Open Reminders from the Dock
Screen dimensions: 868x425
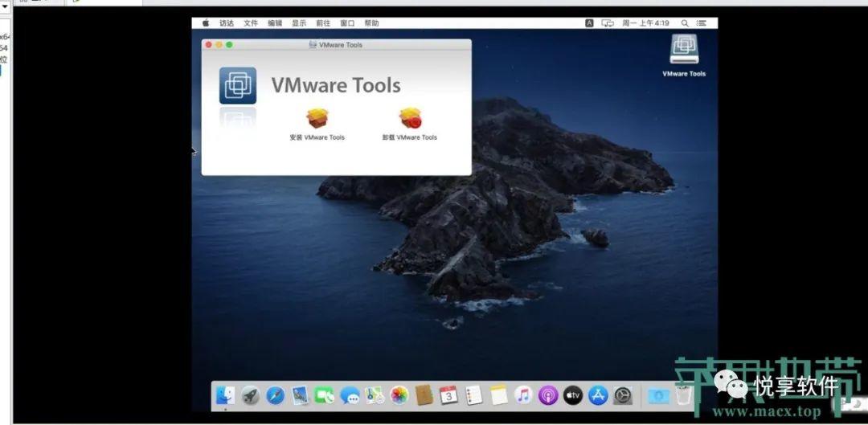click(x=473, y=395)
